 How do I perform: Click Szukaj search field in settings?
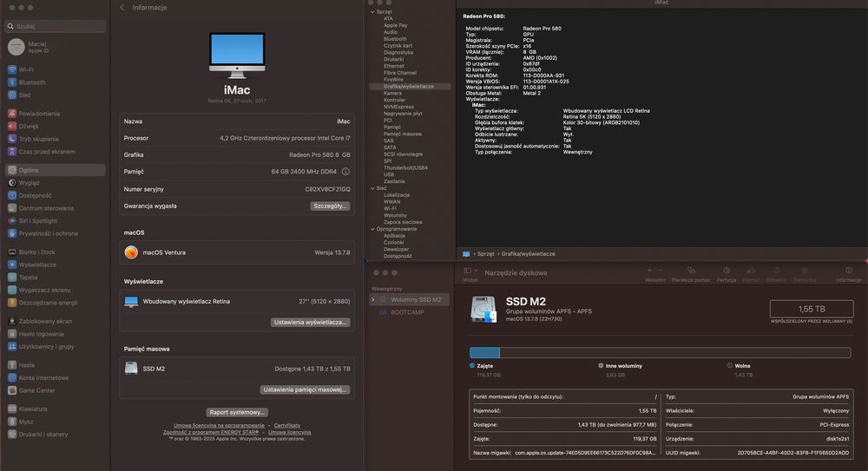pos(56,26)
